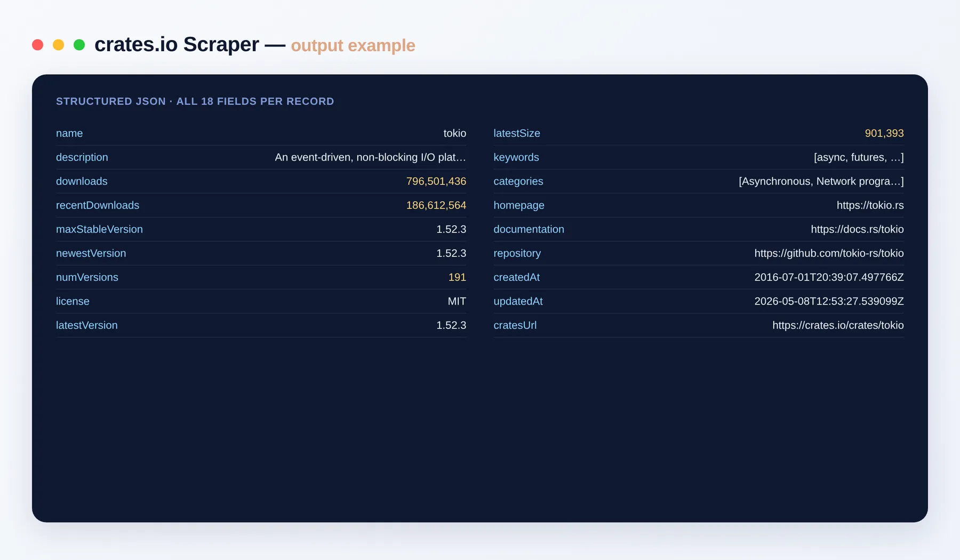Click the red close dot

pos(37,45)
